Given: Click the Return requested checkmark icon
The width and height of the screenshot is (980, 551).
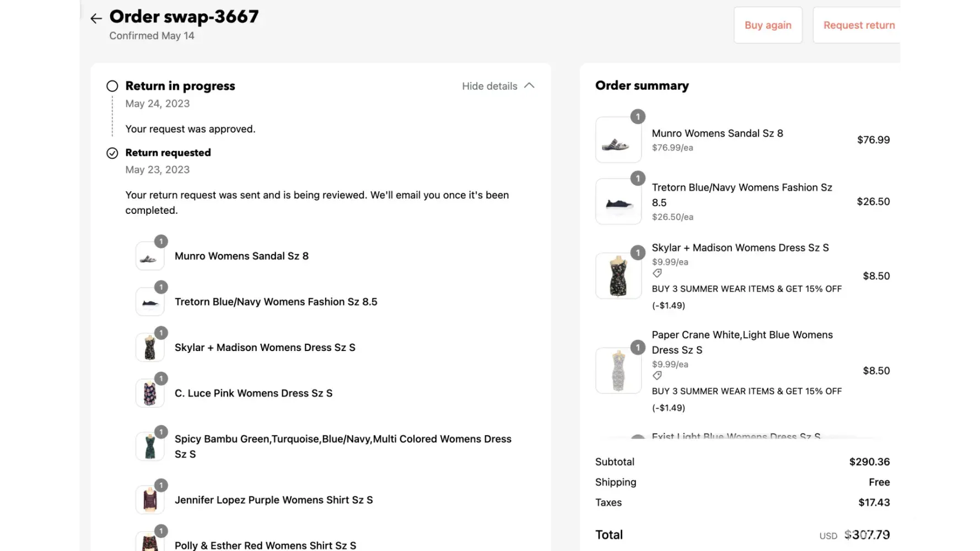Looking at the screenshot, I should pyautogui.click(x=112, y=153).
